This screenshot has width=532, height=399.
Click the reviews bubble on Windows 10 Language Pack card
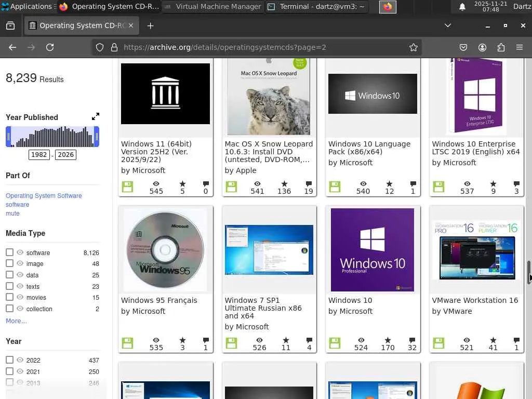(413, 183)
